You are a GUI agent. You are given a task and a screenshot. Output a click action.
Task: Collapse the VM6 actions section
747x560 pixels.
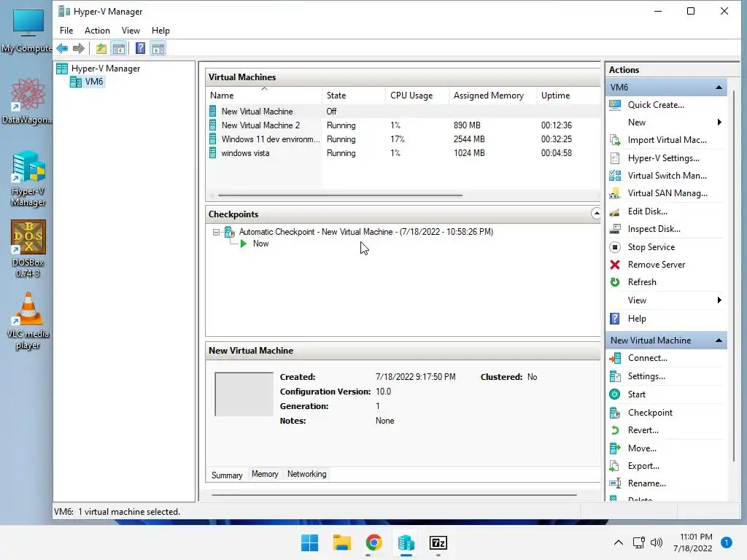click(719, 87)
